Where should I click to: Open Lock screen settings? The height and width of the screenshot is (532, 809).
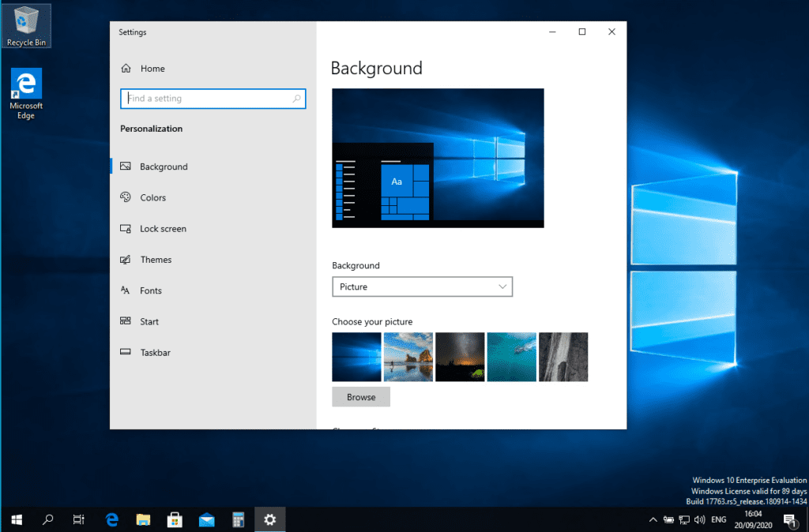213,228
